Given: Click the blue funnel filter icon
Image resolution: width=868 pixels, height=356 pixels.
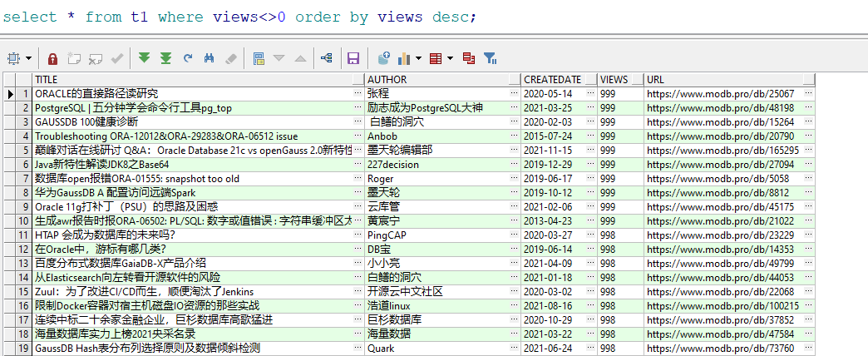Looking at the screenshot, I should pos(490,57).
